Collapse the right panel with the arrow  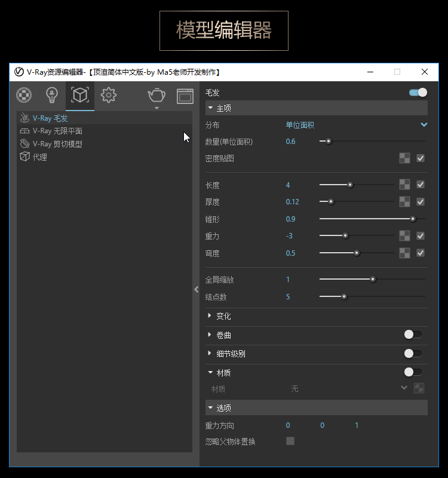pyautogui.click(x=197, y=289)
